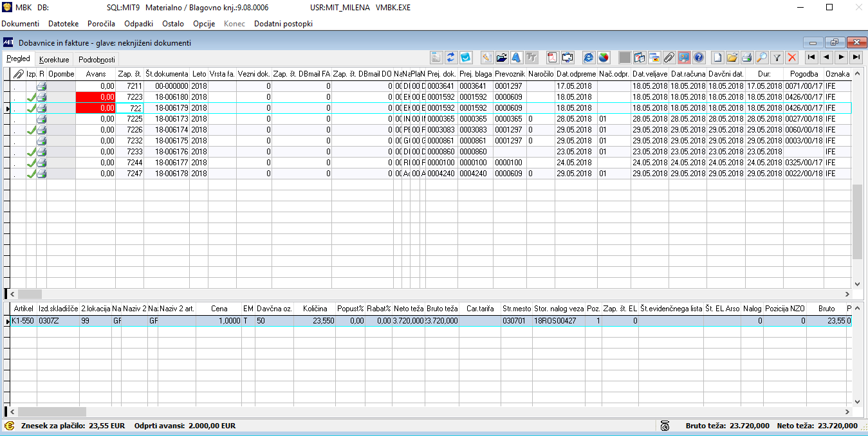Toggle the Izp. checkmark for document 18-006174
The width and height of the screenshot is (868, 436).
[x=31, y=130]
